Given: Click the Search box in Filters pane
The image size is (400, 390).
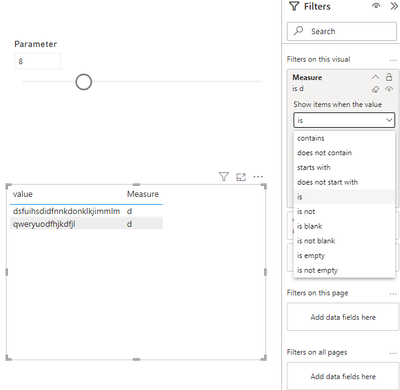Looking at the screenshot, I should [x=342, y=31].
